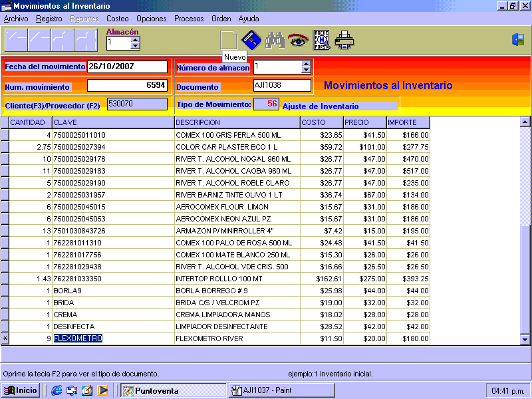Open the Costeo menu

[x=118, y=19]
